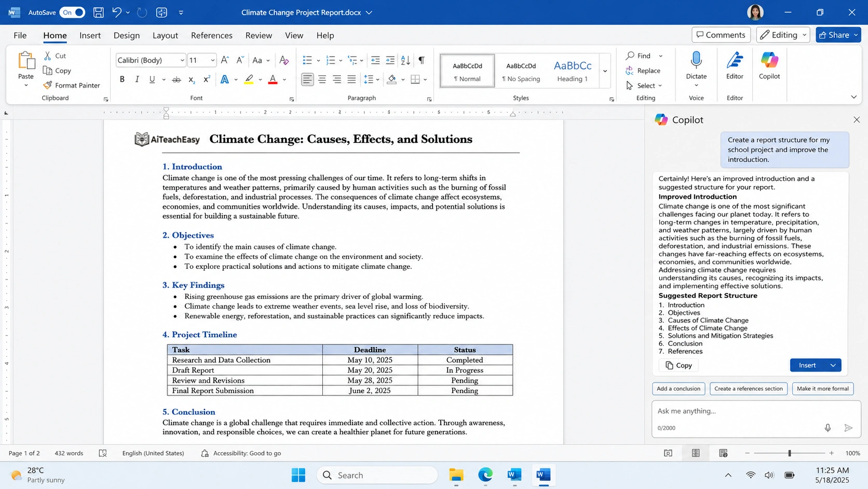
Task: Toggle AutoSave switch
Action: [72, 12]
